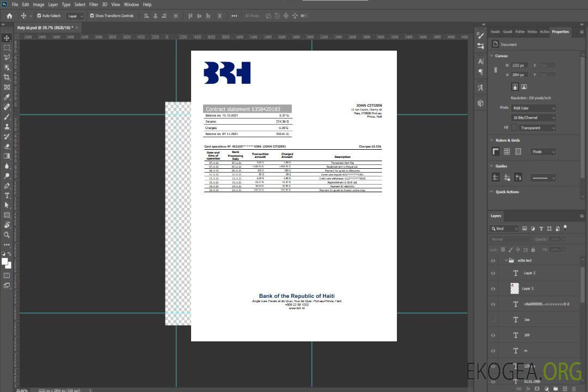Image resolution: width=588 pixels, height=392 pixels.
Task: Open the 3D panel cube icon
Action: click(481, 103)
